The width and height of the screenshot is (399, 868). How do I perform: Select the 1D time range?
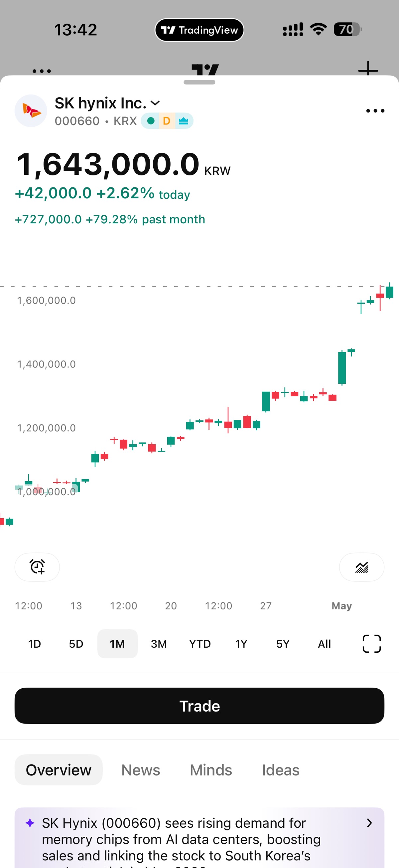coord(34,644)
